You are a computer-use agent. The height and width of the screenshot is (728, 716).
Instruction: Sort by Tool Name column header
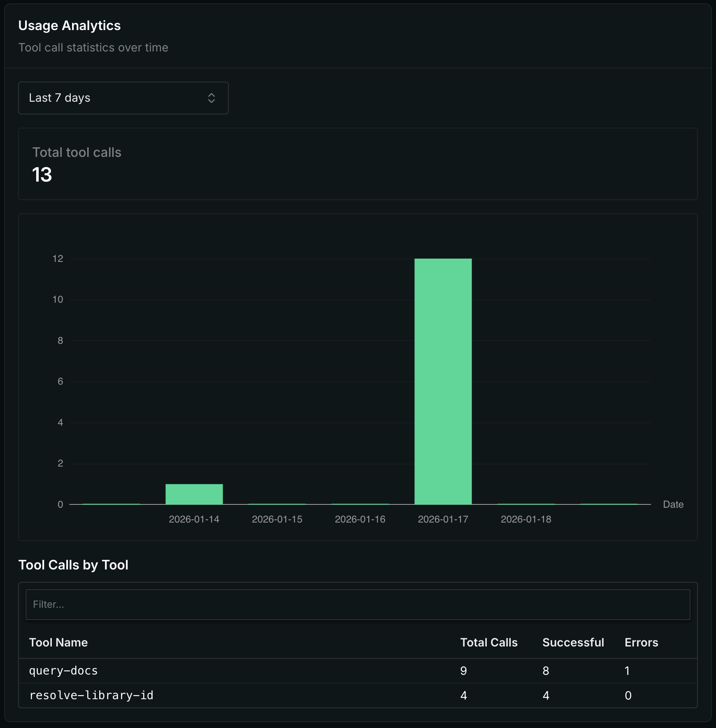coord(58,642)
